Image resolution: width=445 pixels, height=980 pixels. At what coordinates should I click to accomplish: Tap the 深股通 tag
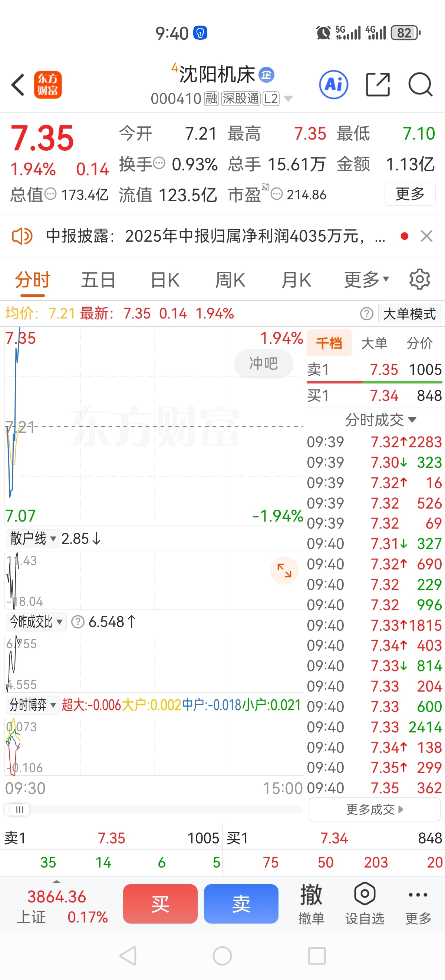point(241,99)
